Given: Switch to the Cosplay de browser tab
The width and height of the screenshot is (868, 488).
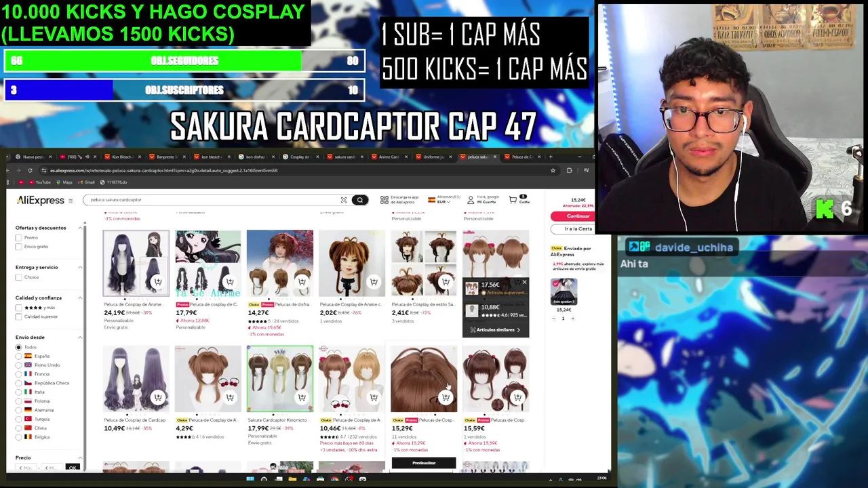Looking at the screenshot, I should (301, 157).
